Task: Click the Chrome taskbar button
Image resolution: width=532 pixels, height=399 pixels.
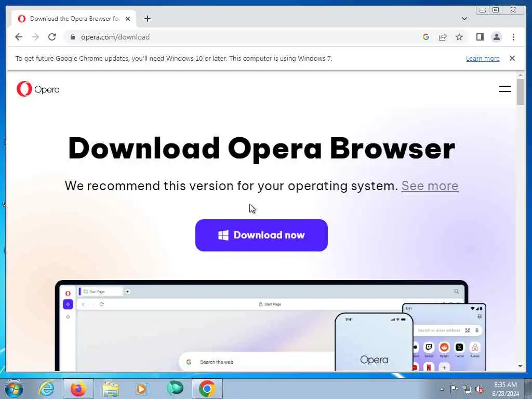Action: [207, 389]
